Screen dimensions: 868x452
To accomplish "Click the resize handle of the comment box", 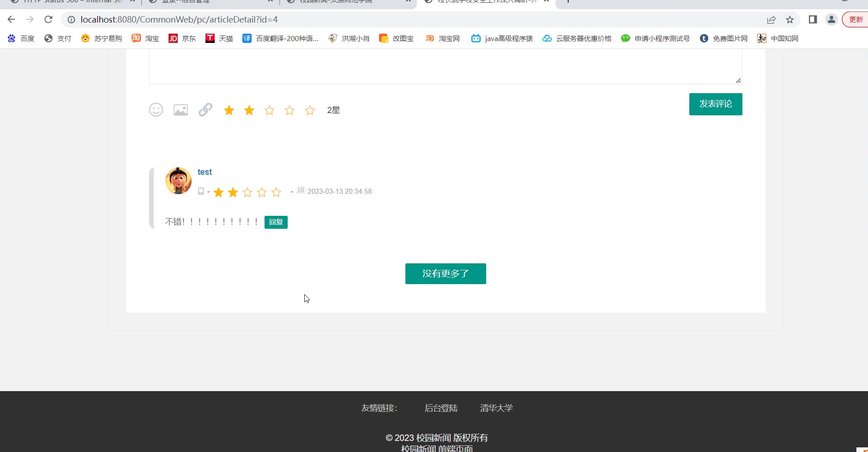I will pos(738,81).
